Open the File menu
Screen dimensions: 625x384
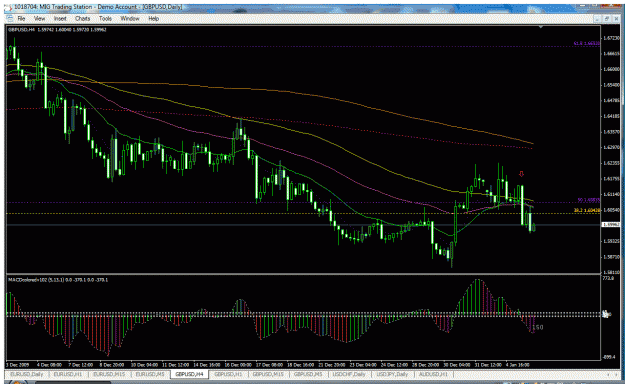21,18
